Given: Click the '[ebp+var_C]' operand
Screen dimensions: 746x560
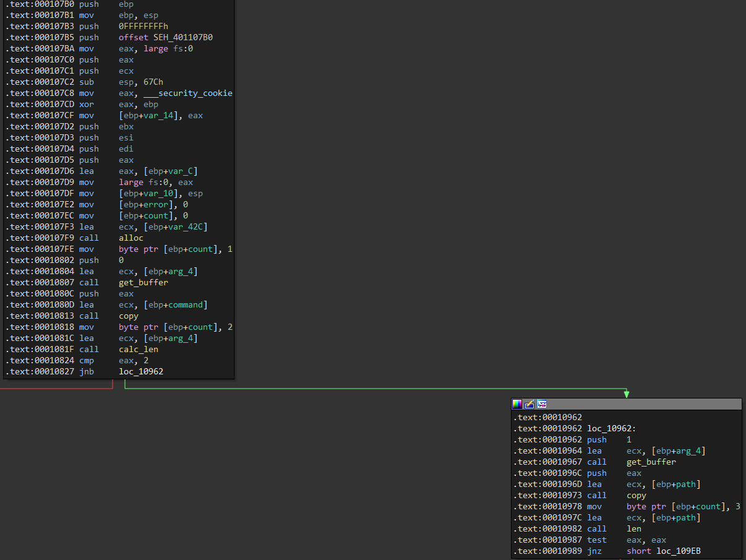Looking at the screenshot, I should [171, 171].
